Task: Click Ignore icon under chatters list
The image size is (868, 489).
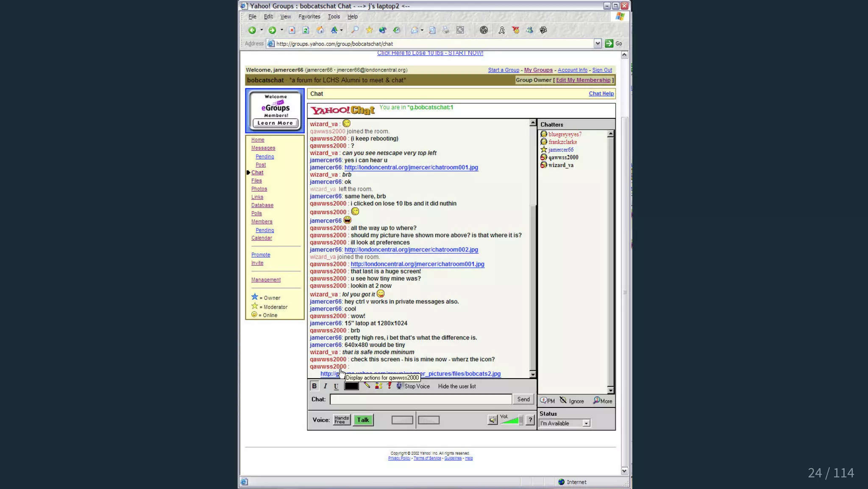Action: 563,400
